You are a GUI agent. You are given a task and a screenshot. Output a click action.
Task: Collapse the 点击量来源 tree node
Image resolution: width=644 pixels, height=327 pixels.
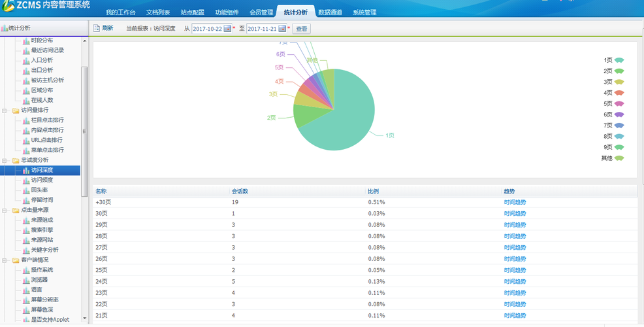[x=5, y=211]
